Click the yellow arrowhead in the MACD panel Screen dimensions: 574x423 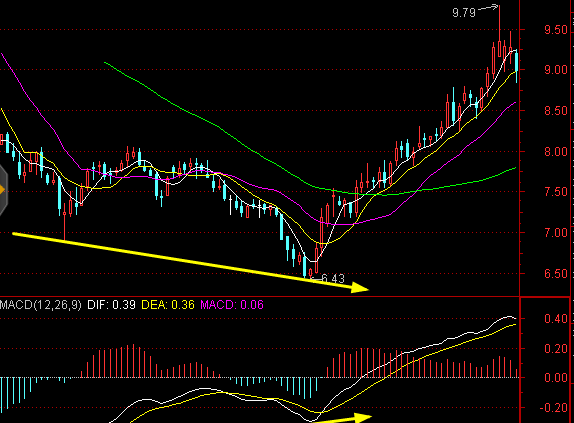tap(363, 417)
